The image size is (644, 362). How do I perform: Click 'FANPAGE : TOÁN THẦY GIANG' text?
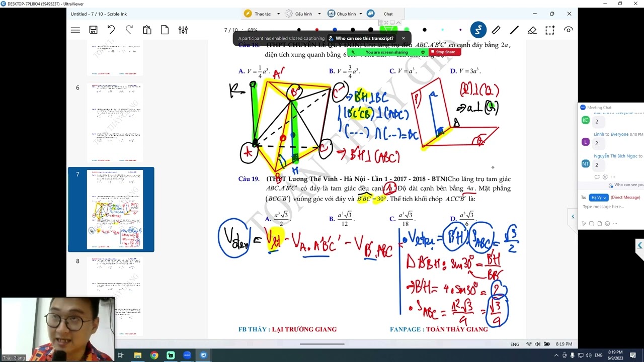tap(439, 329)
